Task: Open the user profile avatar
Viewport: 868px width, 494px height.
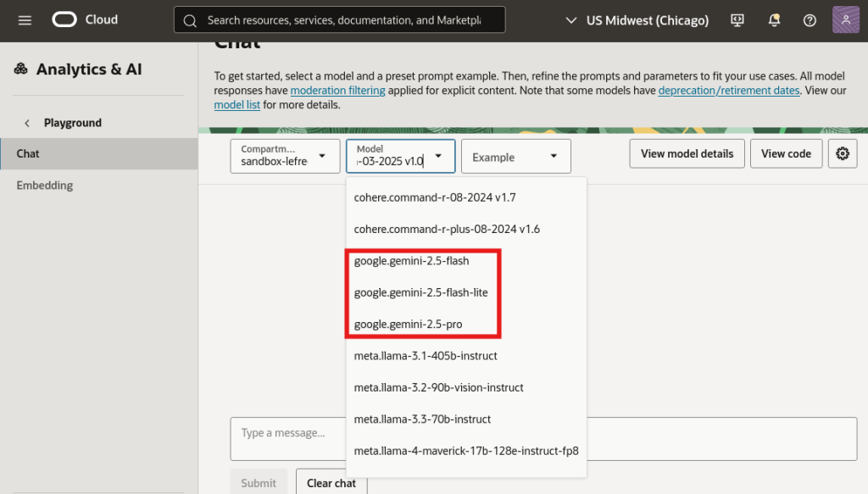Action: [x=846, y=20]
